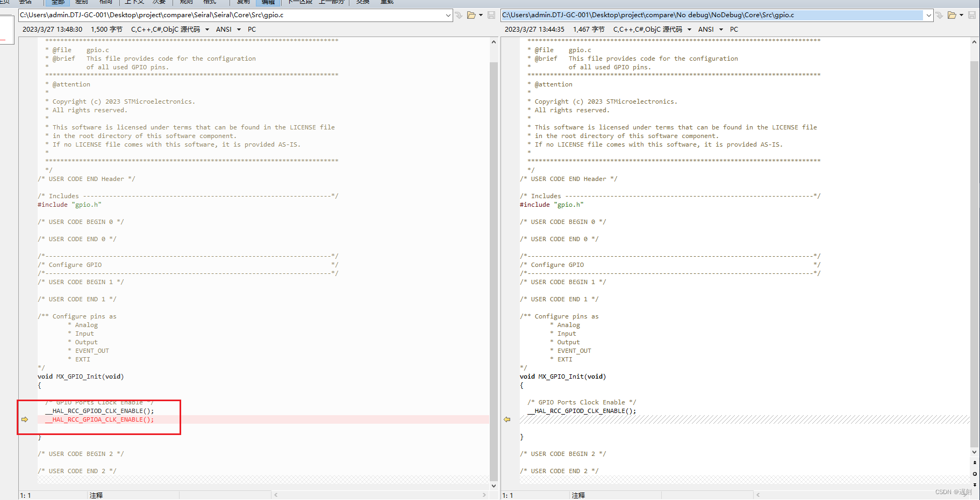Click left pane vertical scrollbar up arrow
980x500 pixels.
(493, 42)
